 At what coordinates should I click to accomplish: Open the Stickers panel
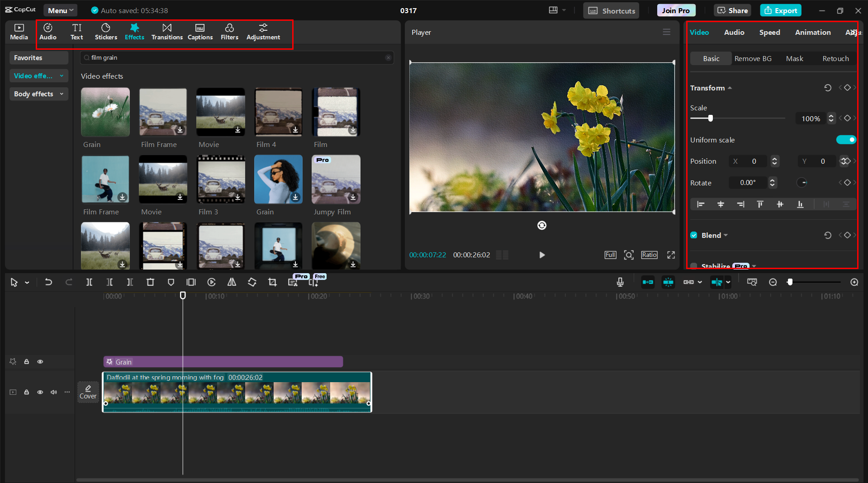pos(106,32)
